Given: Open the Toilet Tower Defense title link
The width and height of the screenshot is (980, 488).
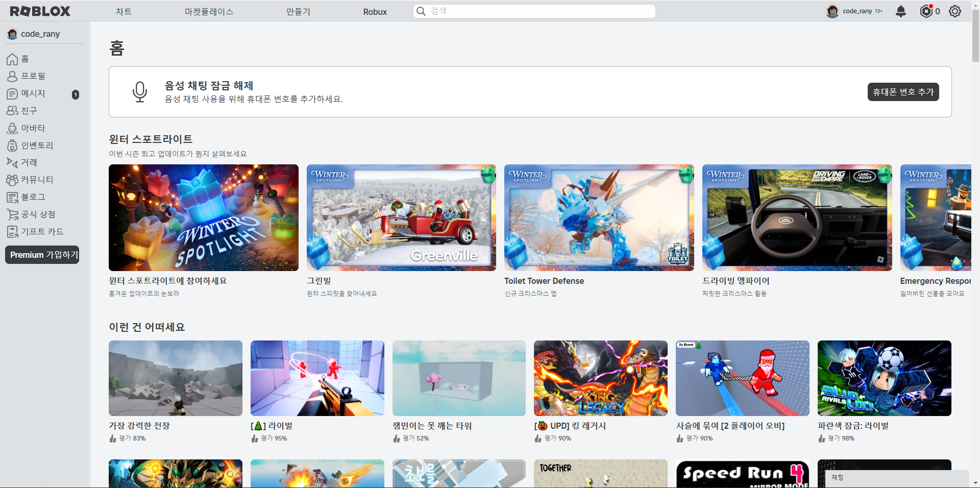Looking at the screenshot, I should coord(544,281).
